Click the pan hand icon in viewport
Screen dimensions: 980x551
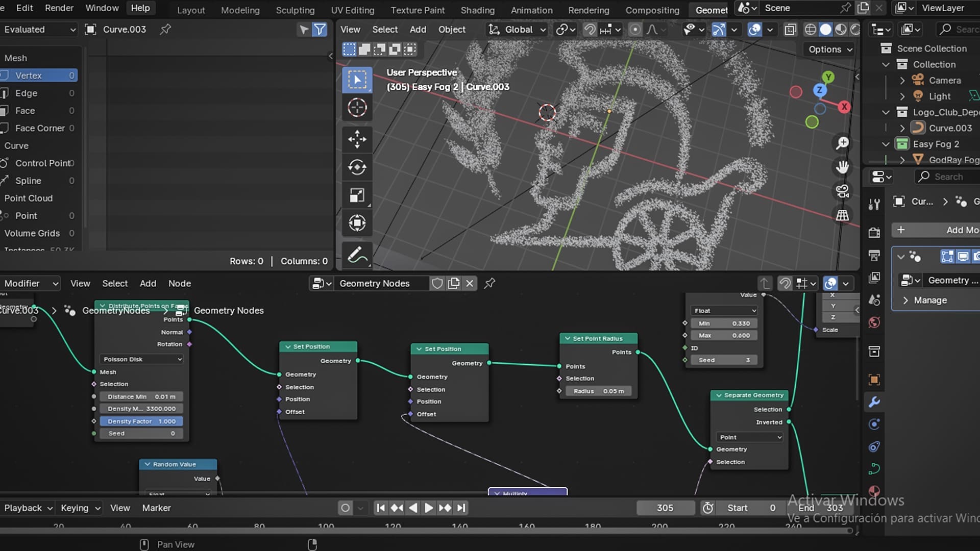(x=842, y=167)
